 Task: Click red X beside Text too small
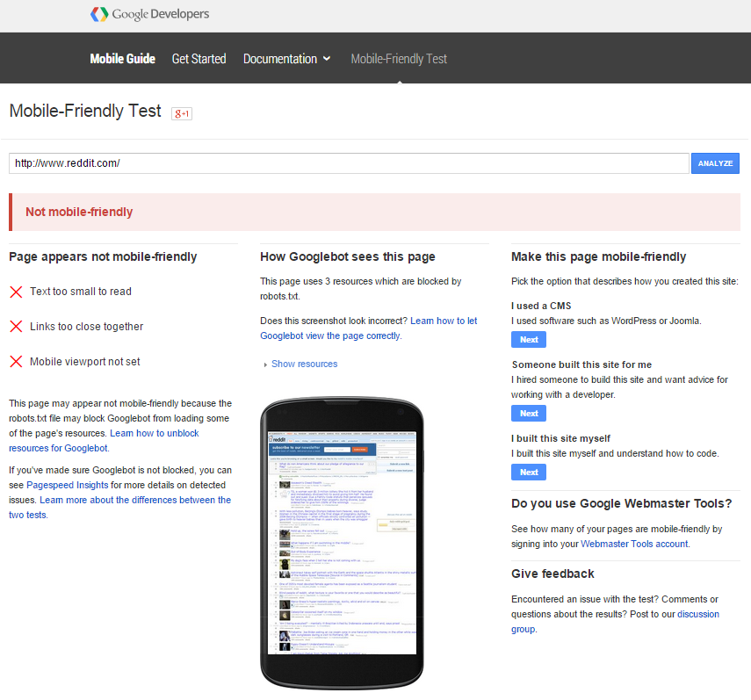(x=16, y=292)
